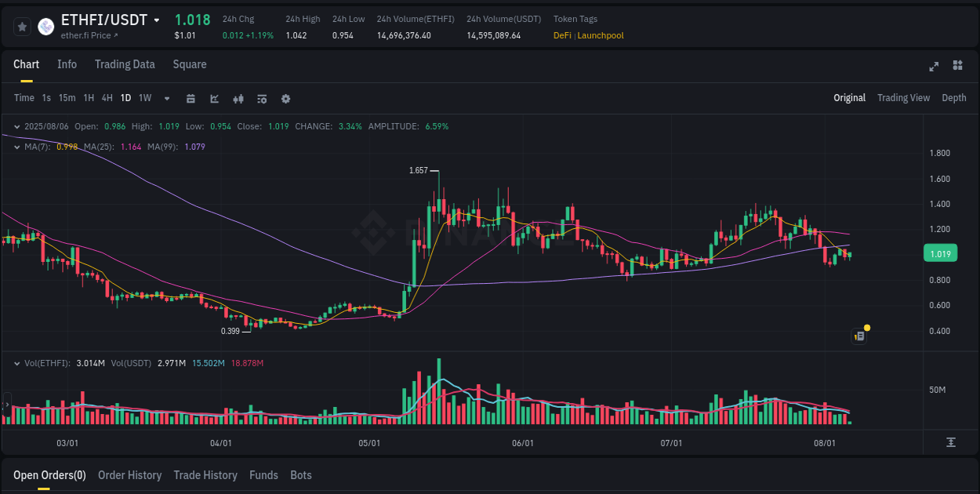Switch chart to Trading View mode
The image size is (980, 494).
pos(903,98)
